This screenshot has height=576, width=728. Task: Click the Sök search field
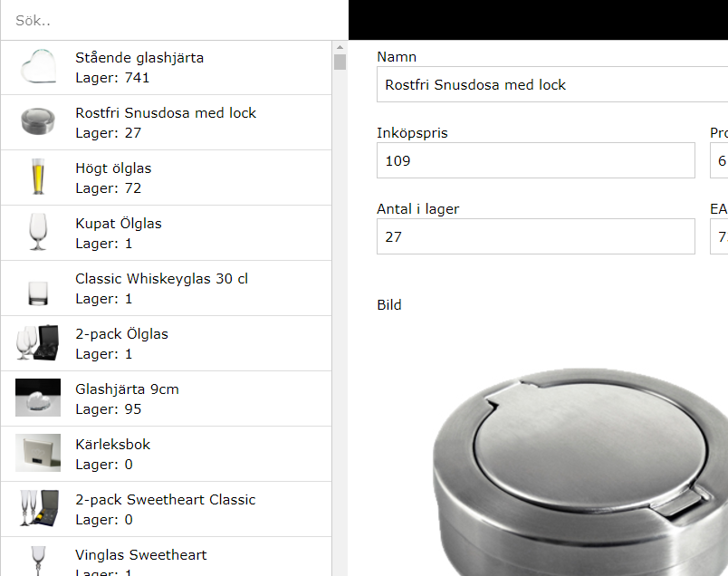tap(175, 21)
